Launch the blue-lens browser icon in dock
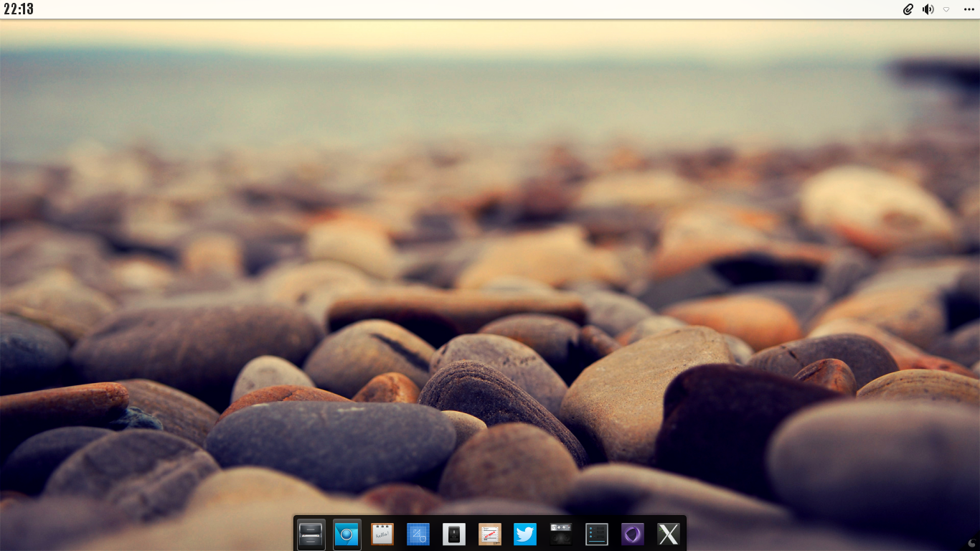 (x=347, y=534)
